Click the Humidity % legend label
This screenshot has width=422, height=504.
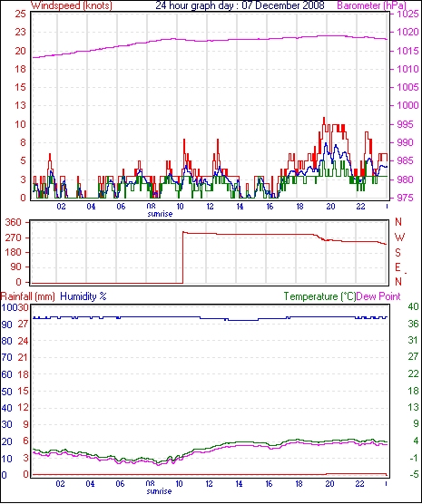[83, 296]
